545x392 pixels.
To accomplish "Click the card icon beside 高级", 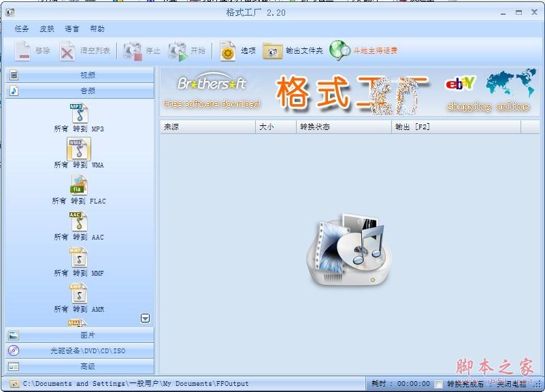I will [x=14, y=366].
